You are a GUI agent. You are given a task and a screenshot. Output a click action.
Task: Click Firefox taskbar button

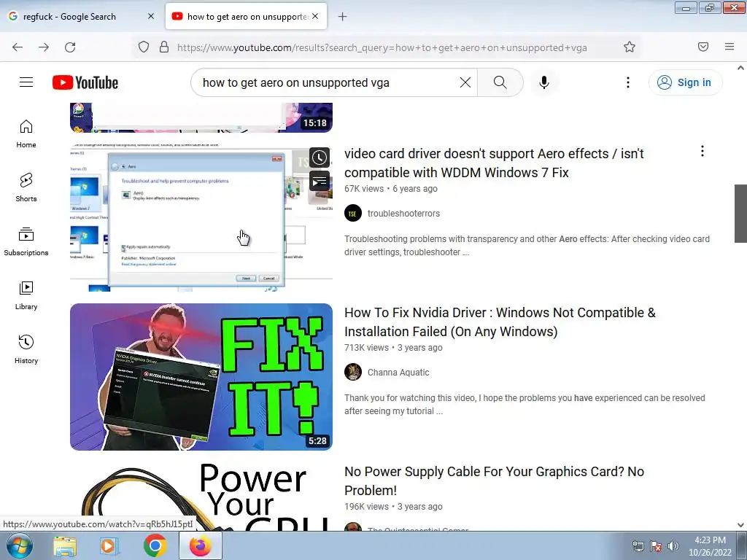pyautogui.click(x=201, y=545)
